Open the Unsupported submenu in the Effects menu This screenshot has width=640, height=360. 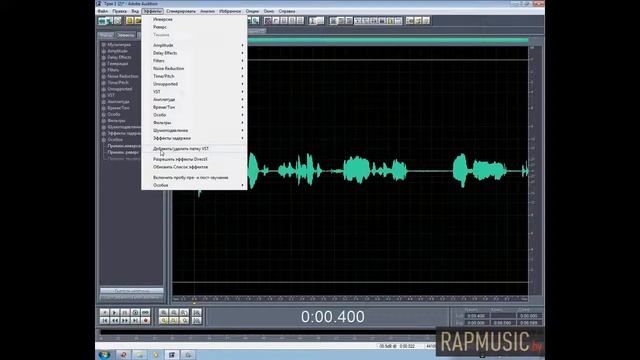point(194,84)
